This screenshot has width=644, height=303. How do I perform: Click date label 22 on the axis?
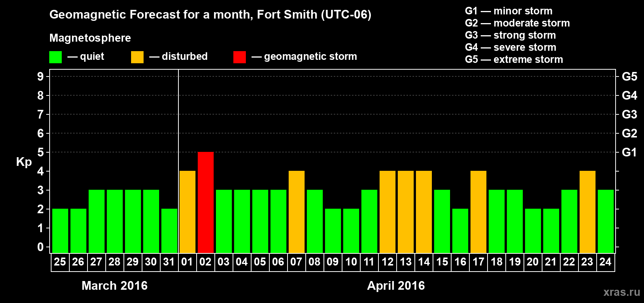click(569, 262)
